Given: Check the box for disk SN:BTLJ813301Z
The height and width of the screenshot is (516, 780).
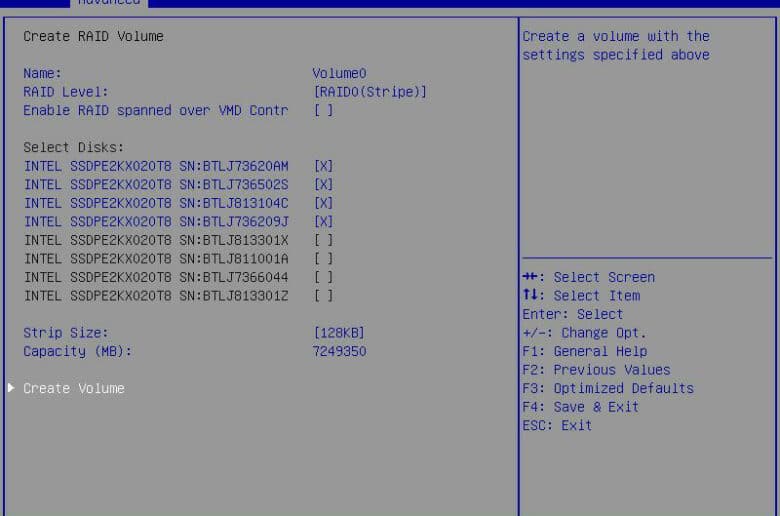Looking at the screenshot, I should point(323,296).
